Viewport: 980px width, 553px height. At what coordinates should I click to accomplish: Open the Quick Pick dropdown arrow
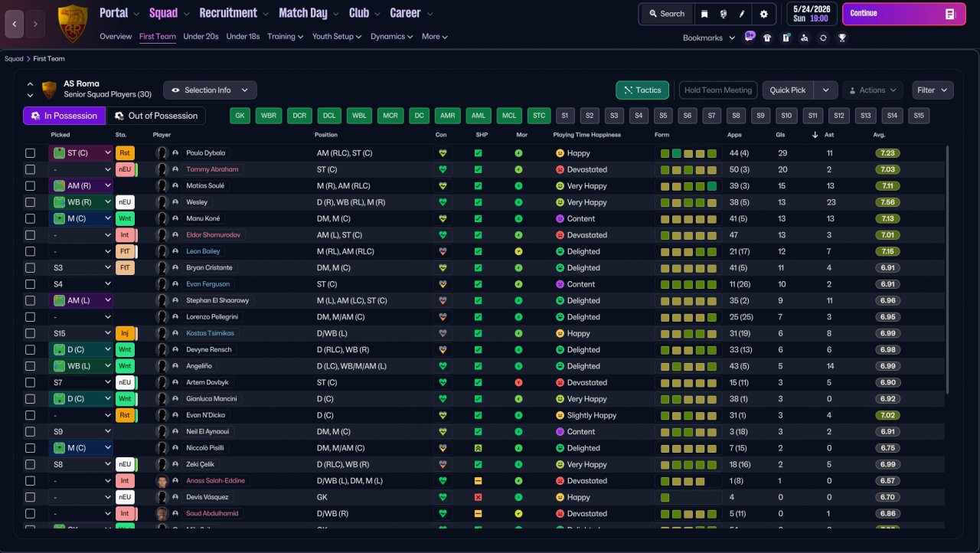click(x=825, y=90)
